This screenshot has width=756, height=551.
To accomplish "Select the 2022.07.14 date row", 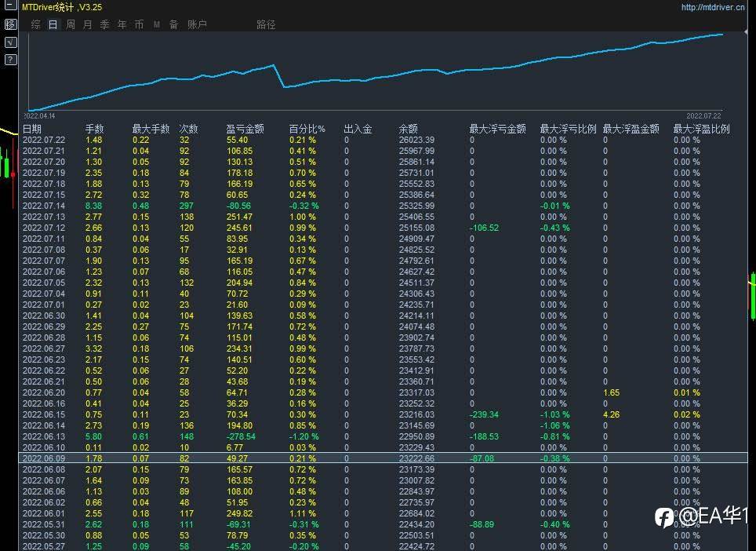I will coord(383,206).
